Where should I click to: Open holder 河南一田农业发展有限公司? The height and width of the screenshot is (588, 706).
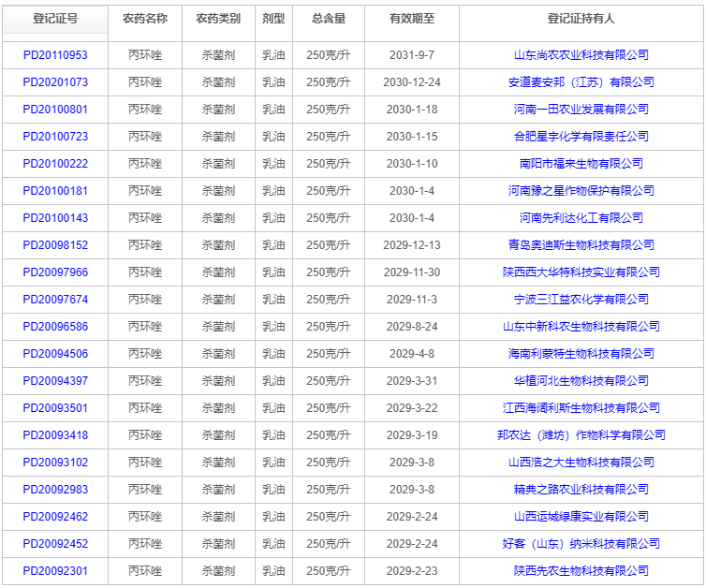coord(581,110)
